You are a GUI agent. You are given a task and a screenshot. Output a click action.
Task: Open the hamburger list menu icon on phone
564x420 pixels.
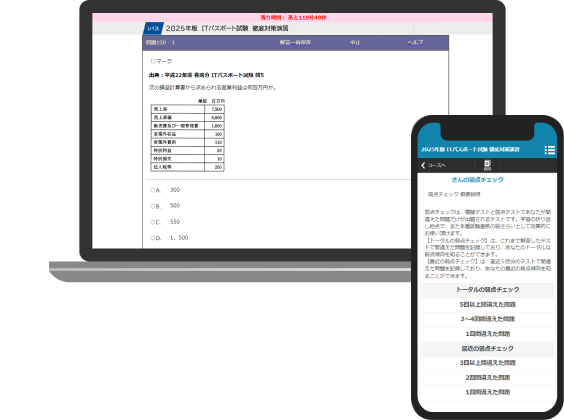tap(550, 150)
